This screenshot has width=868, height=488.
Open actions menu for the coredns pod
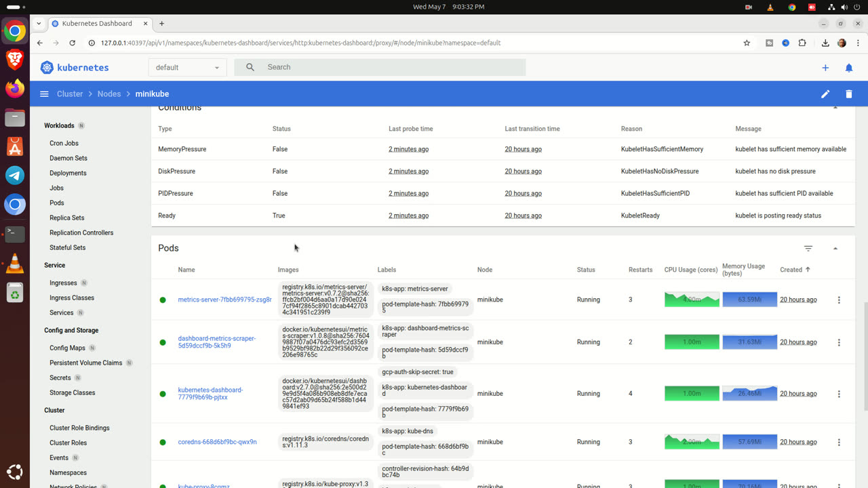pos(839,442)
